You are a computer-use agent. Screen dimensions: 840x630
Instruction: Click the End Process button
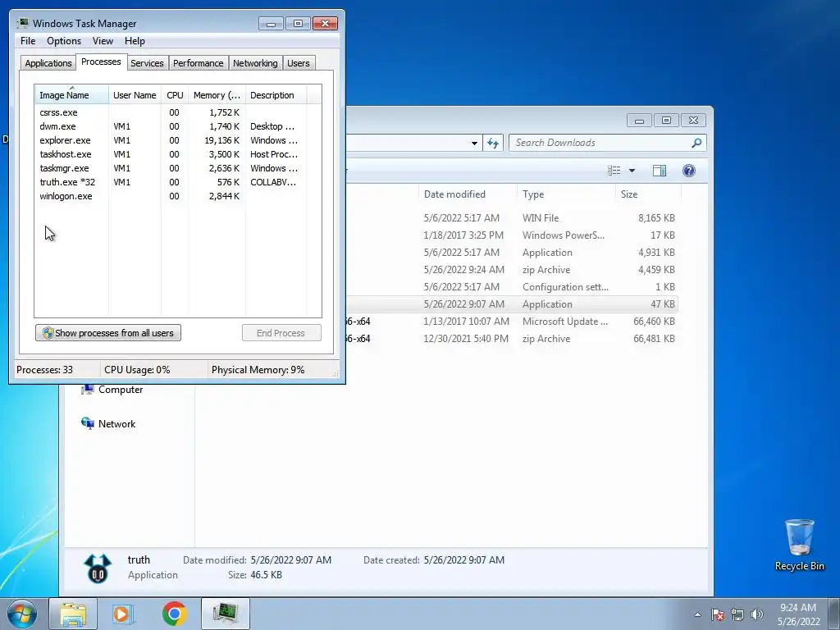[x=281, y=333]
